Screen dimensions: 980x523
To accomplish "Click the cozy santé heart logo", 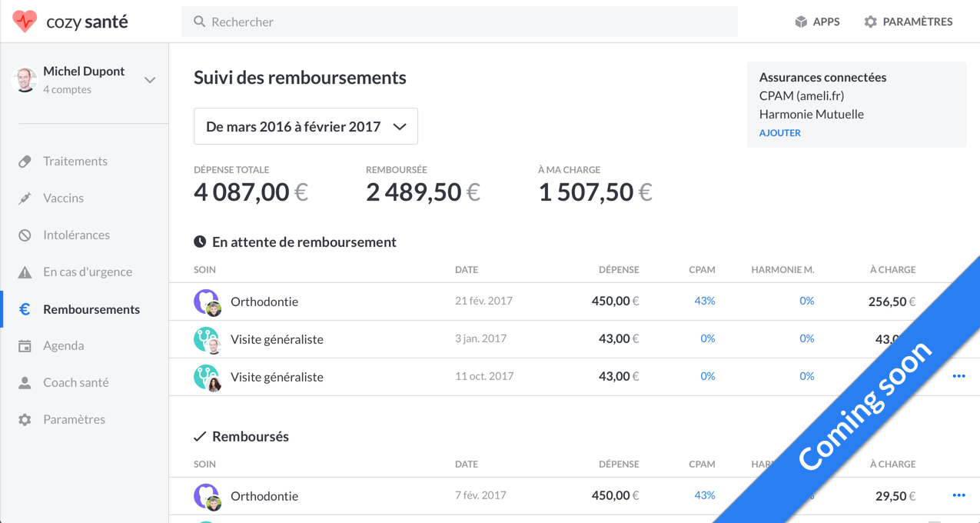I will 25,22.
